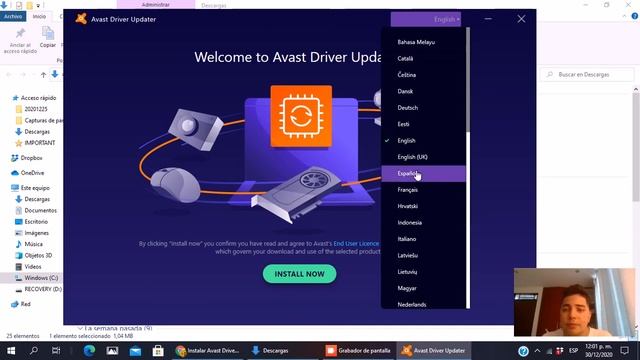The width and height of the screenshot is (640, 360).
Task: Open Task View on the taskbar
Action: point(56,351)
